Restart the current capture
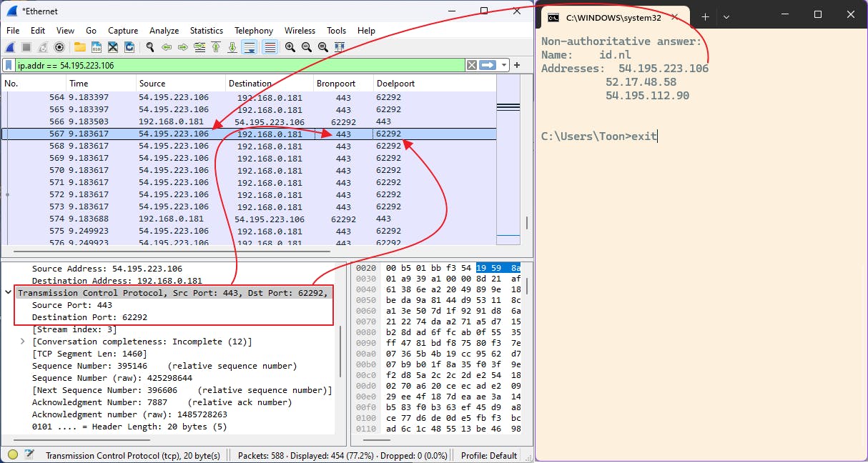Viewport: 868px width, 463px height. [43, 47]
